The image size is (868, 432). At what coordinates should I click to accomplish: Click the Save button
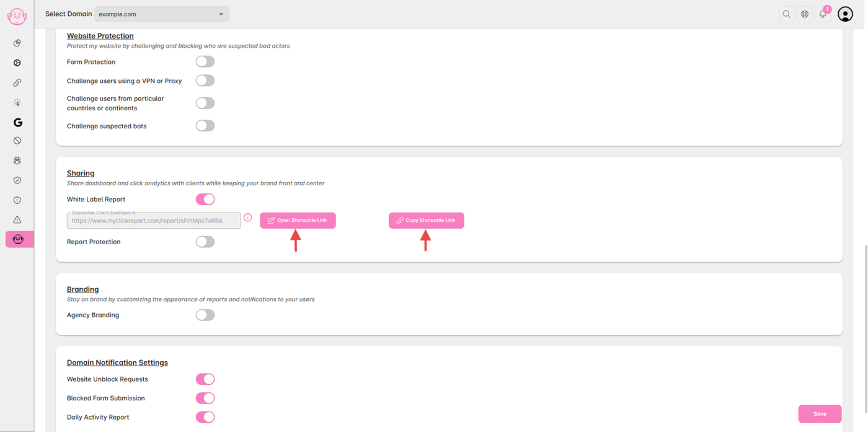820,413
